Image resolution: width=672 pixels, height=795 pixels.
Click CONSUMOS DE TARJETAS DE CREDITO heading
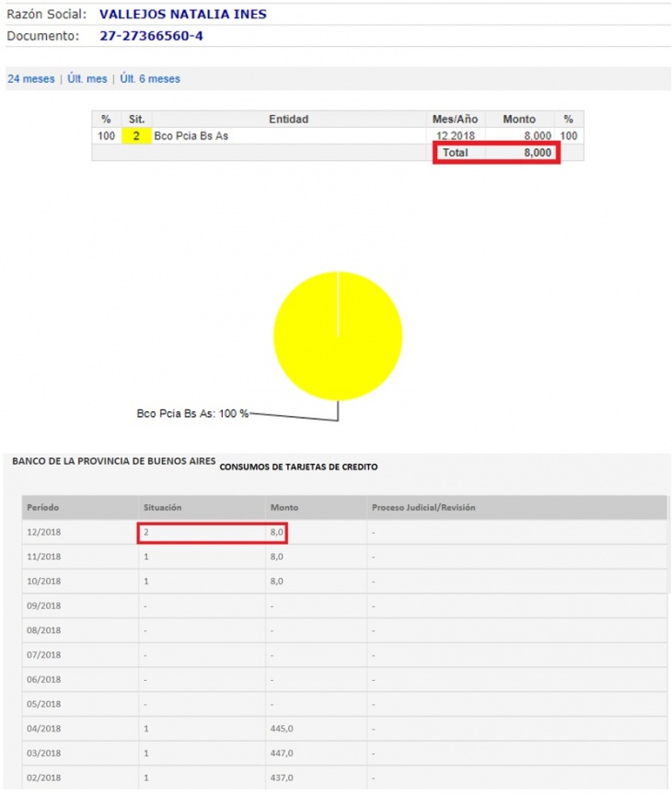pos(299,467)
